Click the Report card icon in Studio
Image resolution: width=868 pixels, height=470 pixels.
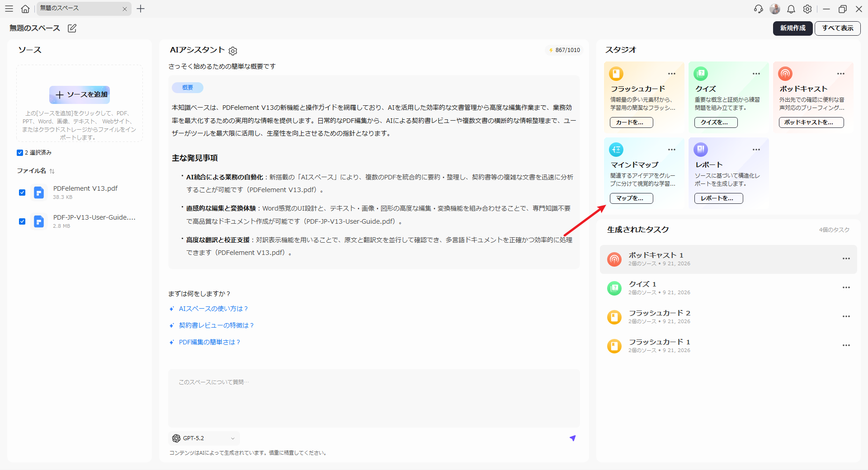tap(701, 149)
